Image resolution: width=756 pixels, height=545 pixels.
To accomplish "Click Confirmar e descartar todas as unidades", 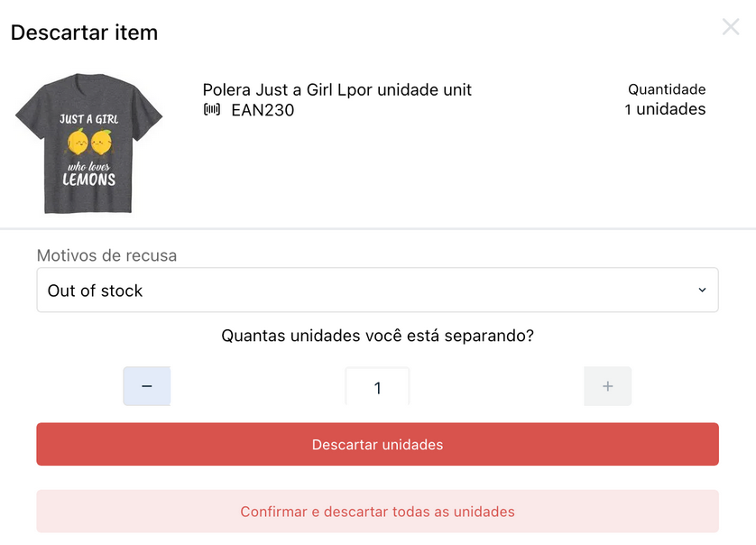I will tap(377, 512).
